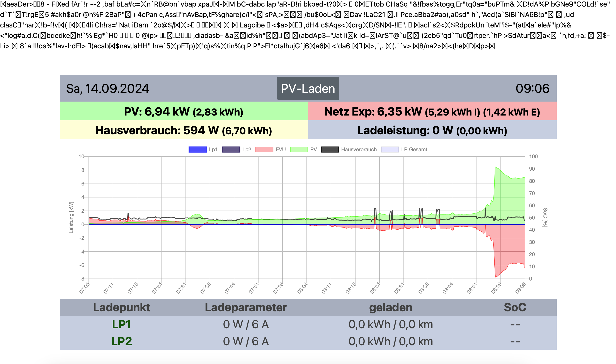The width and height of the screenshot is (616, 364).
Task: Click LP2 geladen value 0,0 kWh
Action: click(369, 341)
